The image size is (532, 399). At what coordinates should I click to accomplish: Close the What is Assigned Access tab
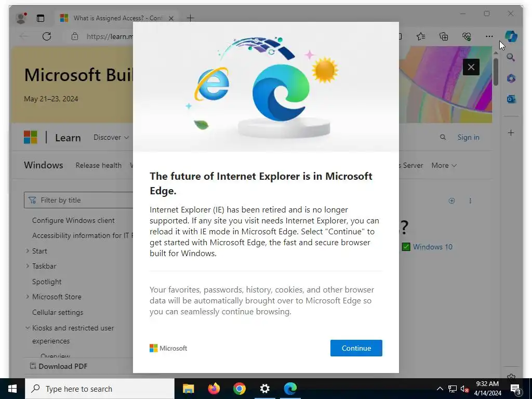[171, 18]
